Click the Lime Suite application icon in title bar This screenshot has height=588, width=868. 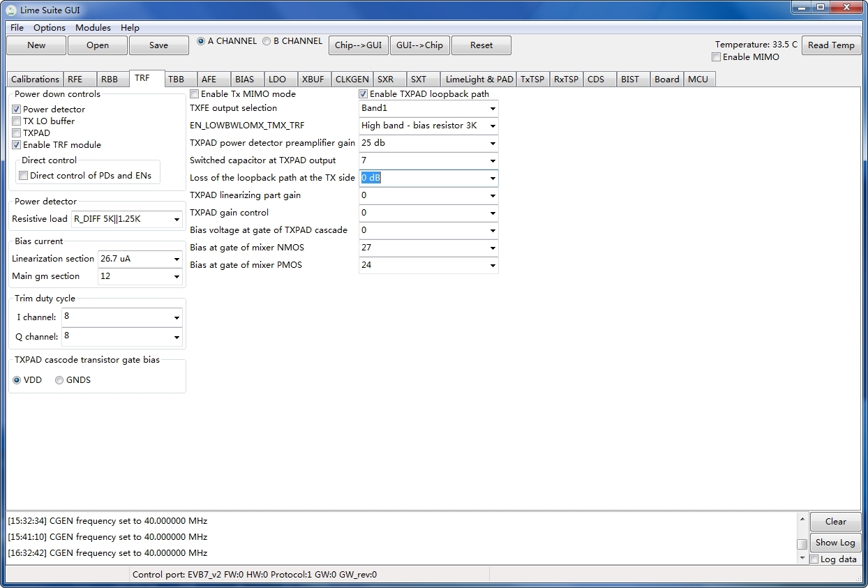[x=10, y=10]
